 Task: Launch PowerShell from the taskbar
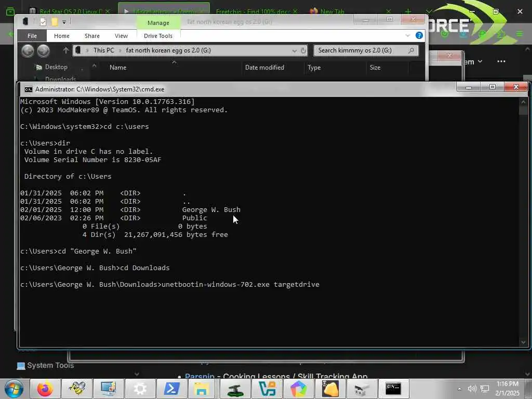point(171,389)
